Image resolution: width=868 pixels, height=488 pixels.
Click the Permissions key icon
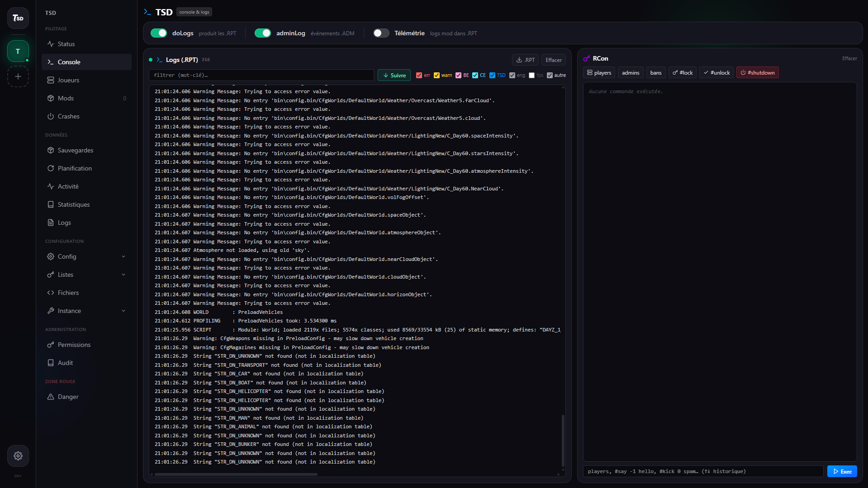[51, 345]
